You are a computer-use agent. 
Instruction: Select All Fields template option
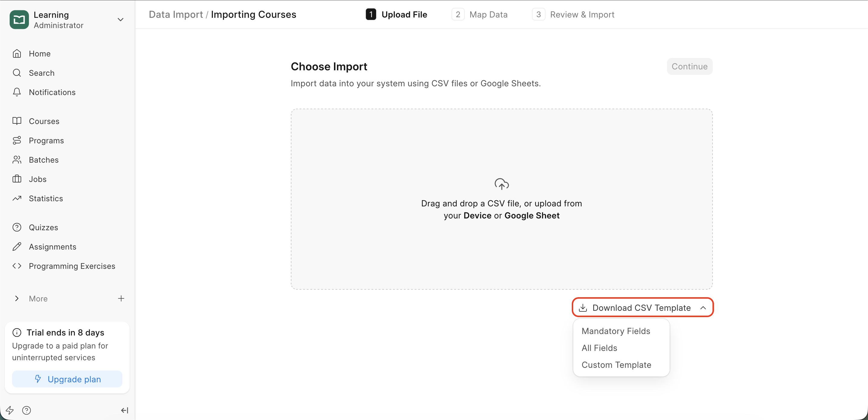[599, 348]
